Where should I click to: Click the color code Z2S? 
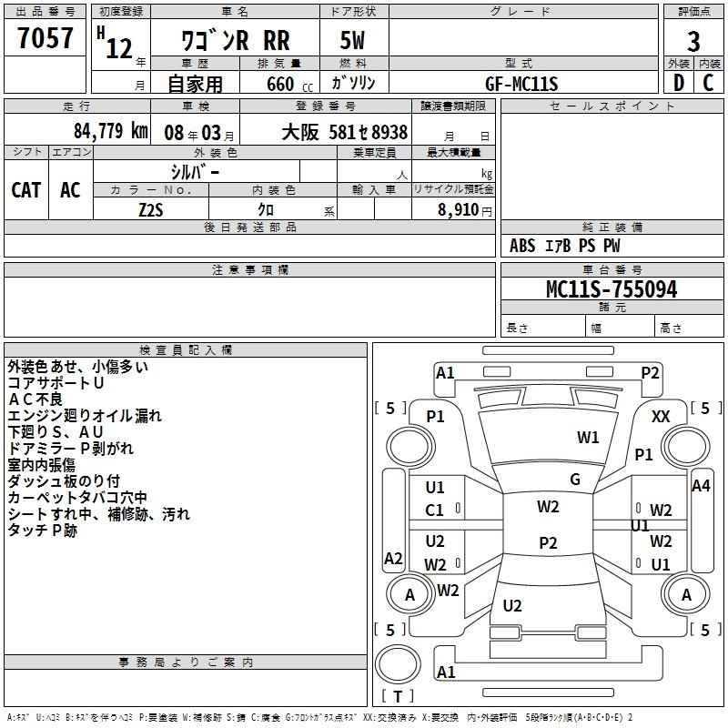151,208
